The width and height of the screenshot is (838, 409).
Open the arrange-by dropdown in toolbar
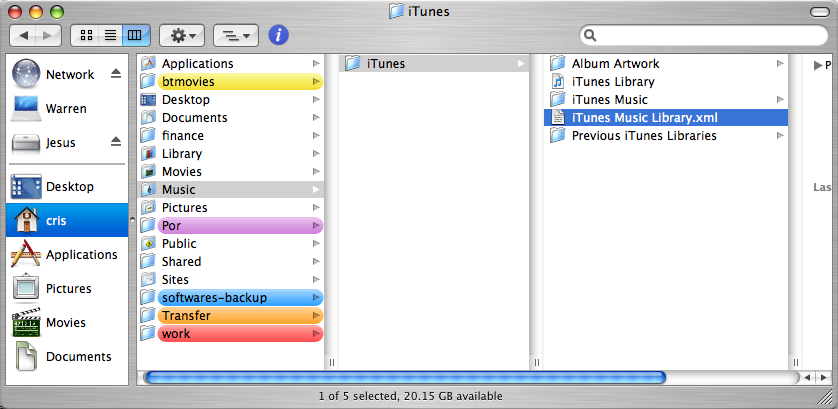tap(236, 35)
